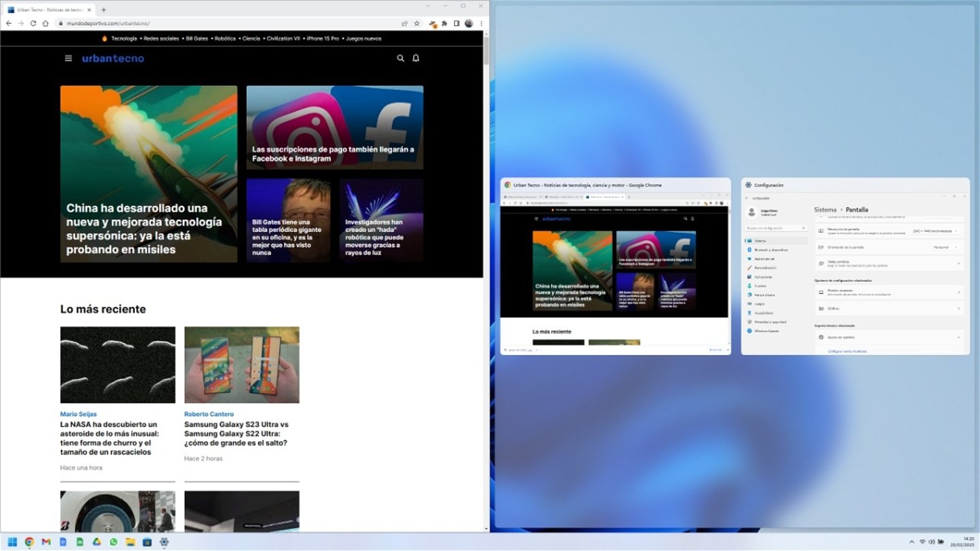Image resolution: width=980 pixels, height=551 pixels.
Task: Select the Google Chrome snap thumbnail
Action: 615,266
